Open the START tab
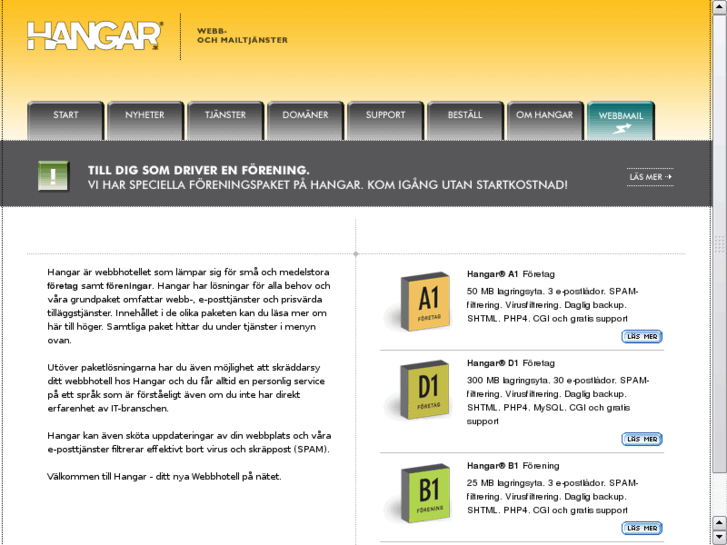The width and height of the screenshot is (727, 545). point(65,121)
